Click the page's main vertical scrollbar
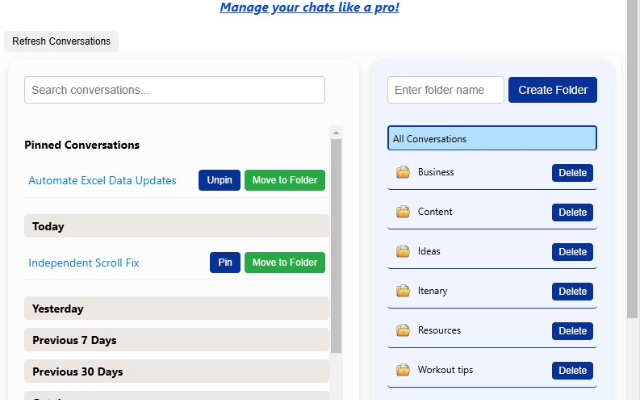Viewport: 640px width, 400px height. tap(632, 159)
